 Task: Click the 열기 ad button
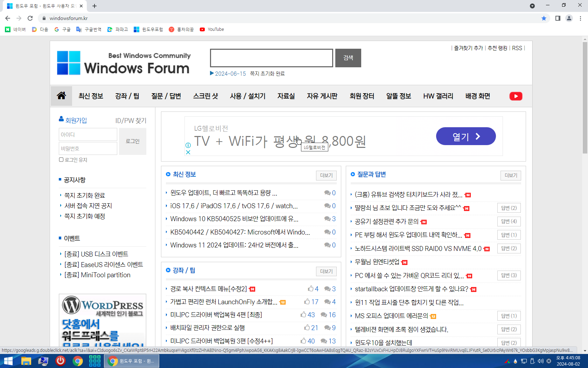point(466,136)
